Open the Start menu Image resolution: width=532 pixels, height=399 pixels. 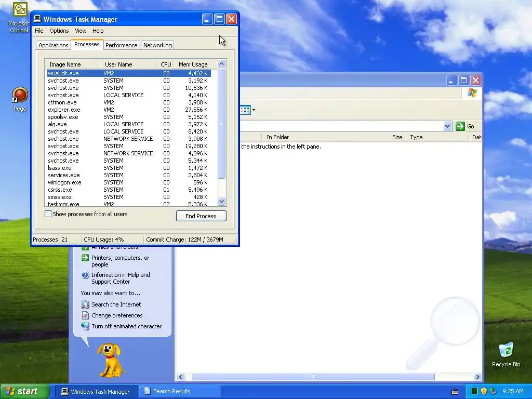coord(25,391)
